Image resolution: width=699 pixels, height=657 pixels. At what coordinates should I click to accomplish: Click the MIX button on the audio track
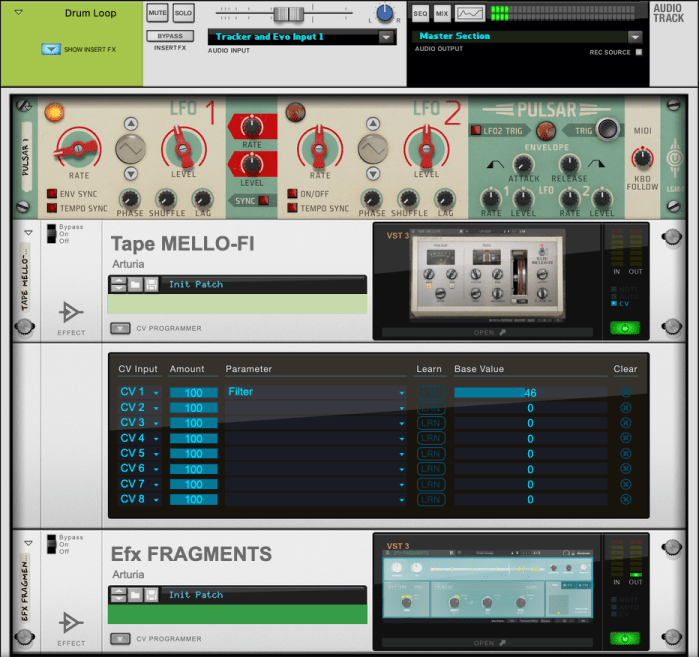click(442, 13)
